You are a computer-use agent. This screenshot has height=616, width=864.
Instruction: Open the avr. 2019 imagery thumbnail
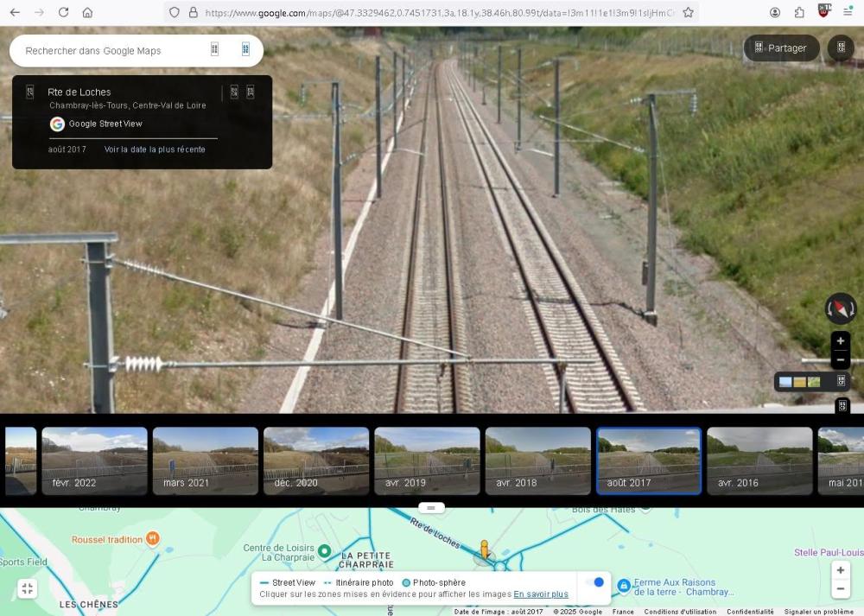pyautogui.click(x=427, y=460)
